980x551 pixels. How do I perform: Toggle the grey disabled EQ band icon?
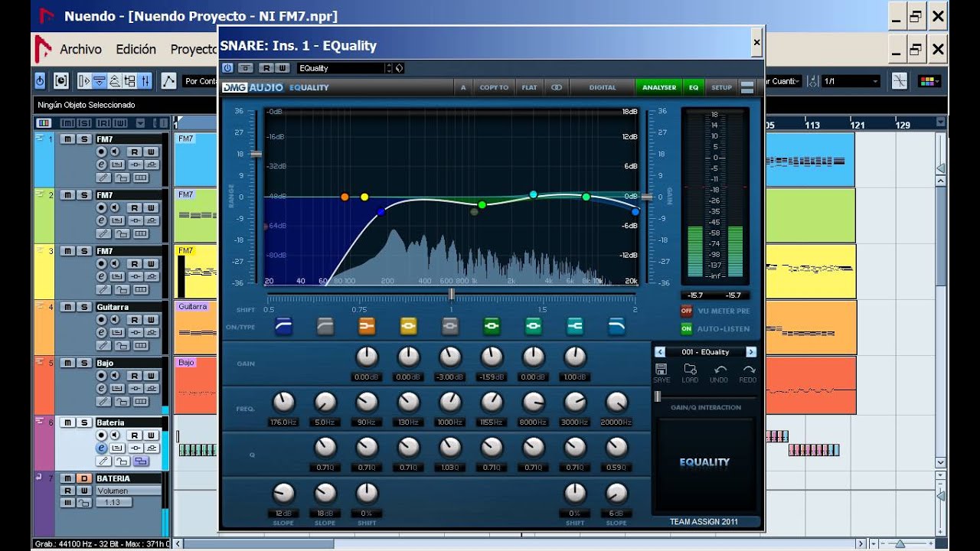click(450, 327)
